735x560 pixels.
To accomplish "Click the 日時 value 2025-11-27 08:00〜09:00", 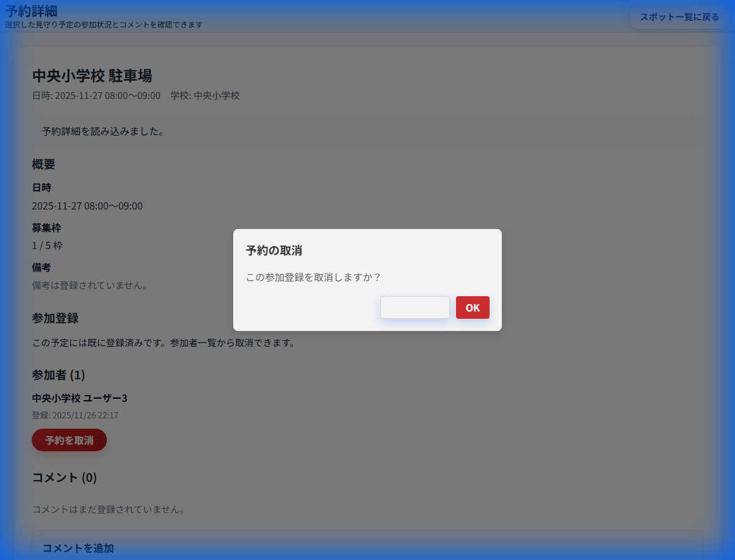I will (87, 206).
